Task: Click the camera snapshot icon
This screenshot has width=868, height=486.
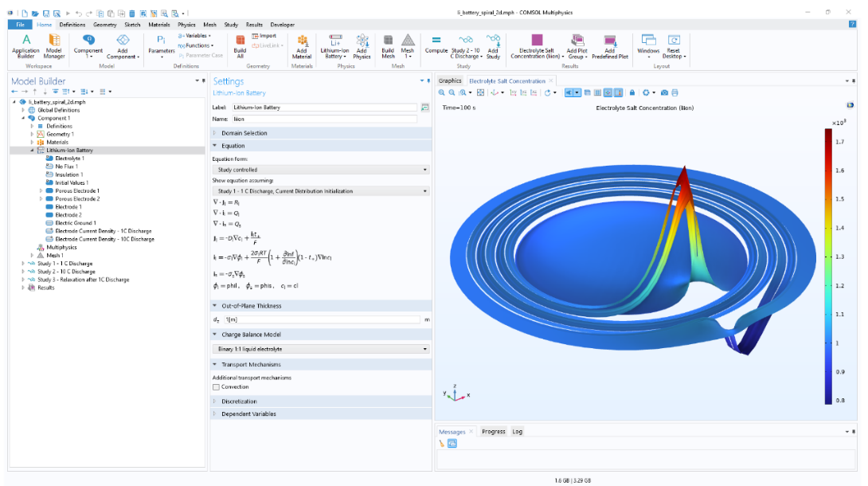Action: tap(664, 92)
